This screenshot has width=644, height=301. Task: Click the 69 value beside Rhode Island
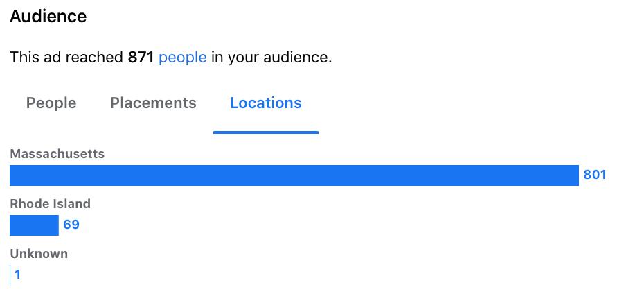point(71,225)
